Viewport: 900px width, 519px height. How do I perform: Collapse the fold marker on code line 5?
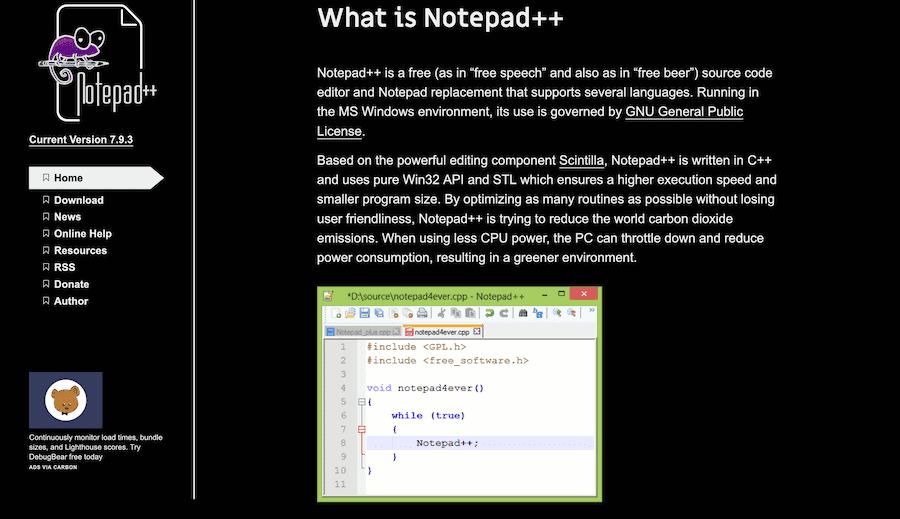(x=361, y=401)
